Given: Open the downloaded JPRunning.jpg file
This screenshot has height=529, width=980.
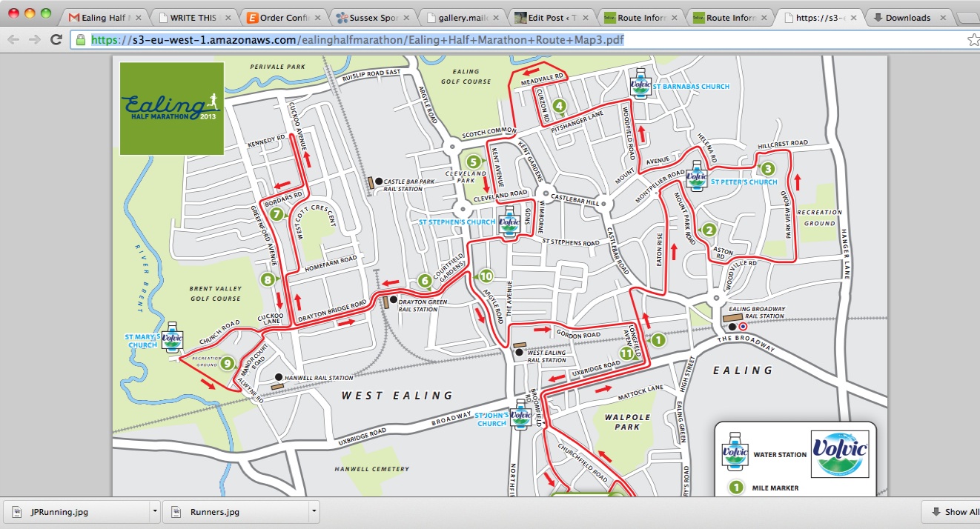Looking at the screenshot, I should [x=74, y=511].
